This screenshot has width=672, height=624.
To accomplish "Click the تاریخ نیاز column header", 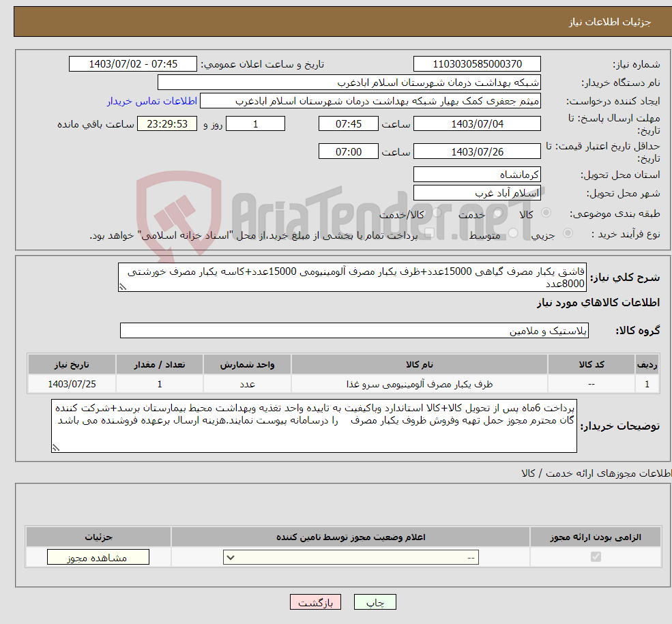I will pos(72,364).
